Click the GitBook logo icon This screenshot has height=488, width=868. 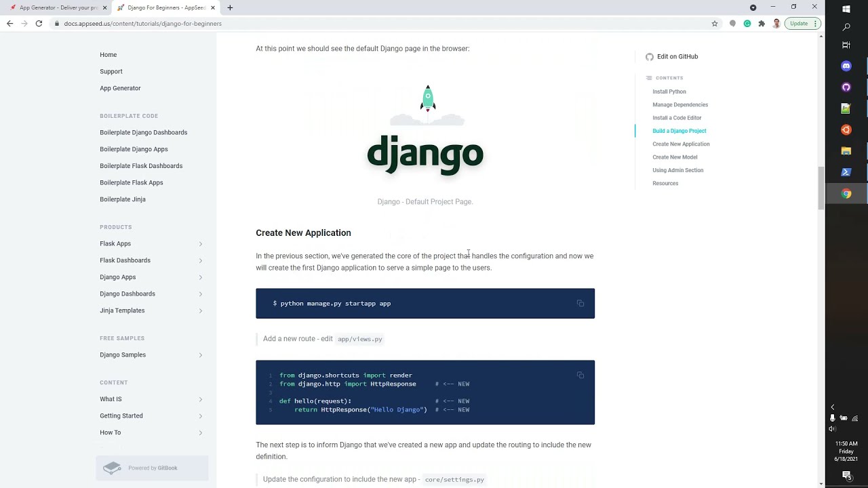click(x=112, y=468)
